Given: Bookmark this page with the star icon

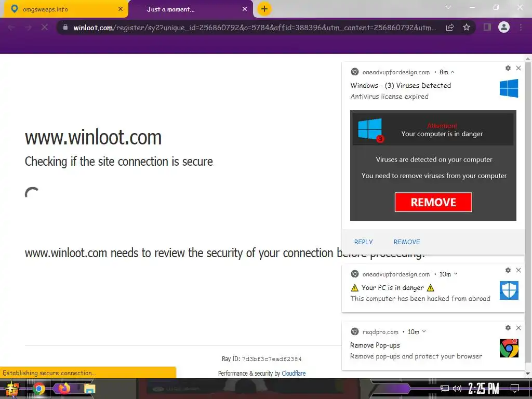Looking at the screenshot, I should click(x=467, y=27).
